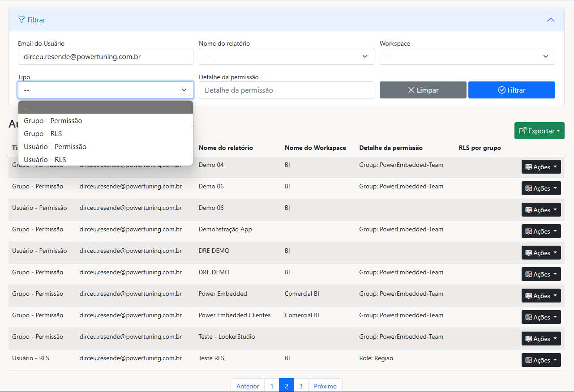The width and height of the screenshot is (574, 392).
Task: Click the Detalhe da permissão input
Action: pyautogui.click(x=286, y=90)
